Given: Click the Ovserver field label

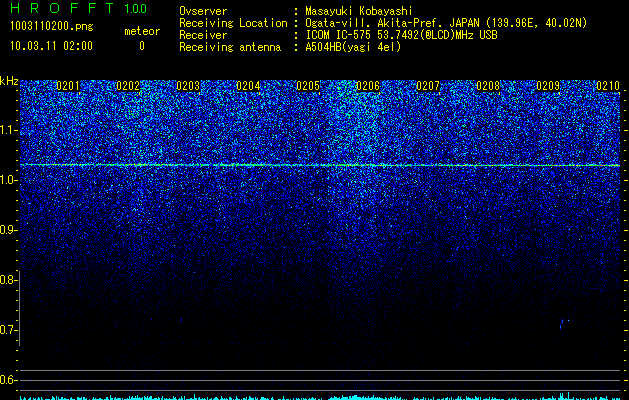Looking at the screenshot, I should click(203, 11).
